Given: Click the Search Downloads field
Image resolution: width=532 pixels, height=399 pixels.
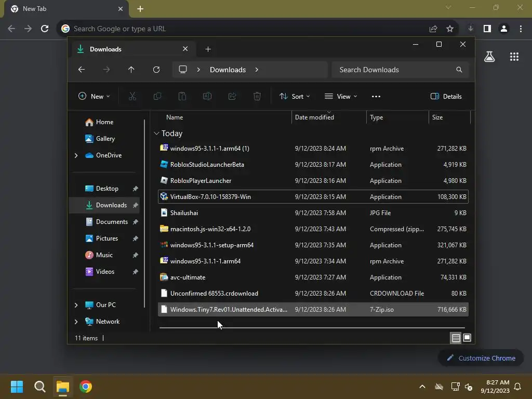Looking at the screenshot, I should [400, 70].
